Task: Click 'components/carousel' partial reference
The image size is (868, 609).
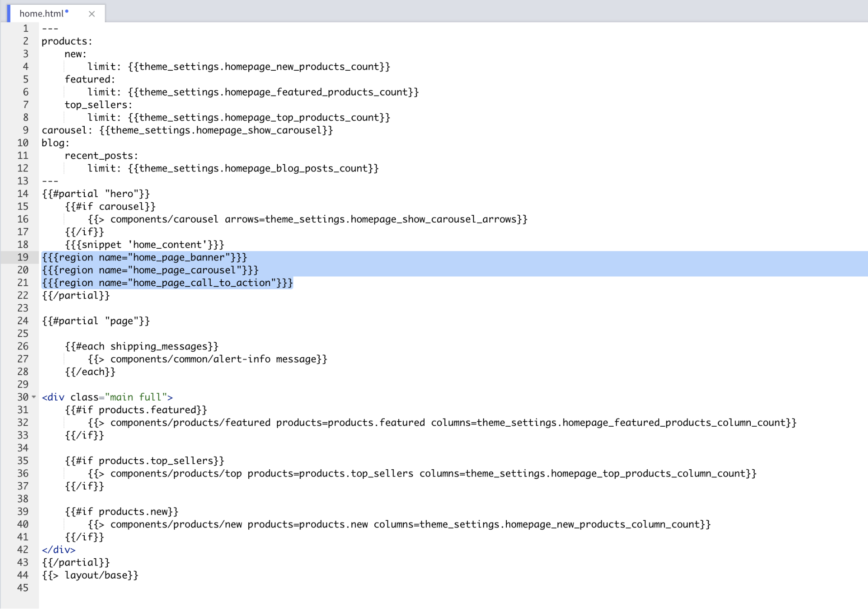Action: [x=164, y=219]
